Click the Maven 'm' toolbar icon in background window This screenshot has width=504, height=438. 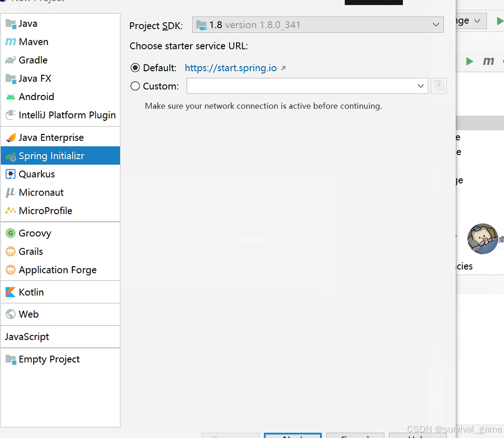click(x=488, y=61)
